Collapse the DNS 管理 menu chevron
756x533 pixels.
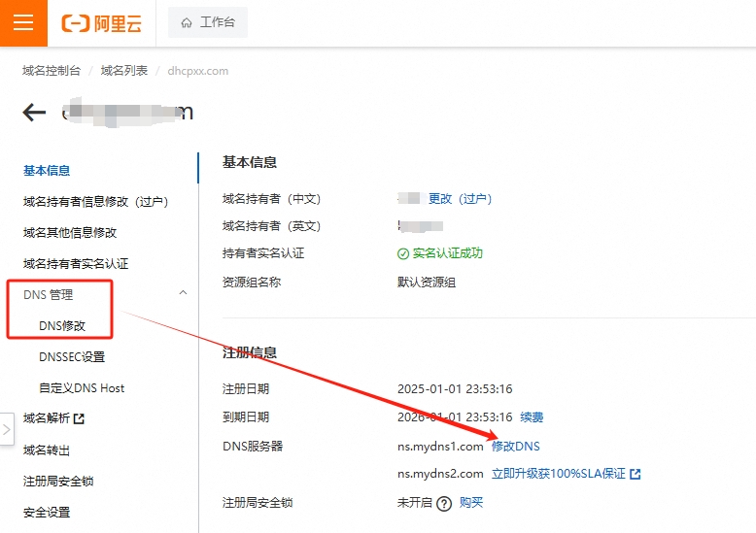point(184,293)
